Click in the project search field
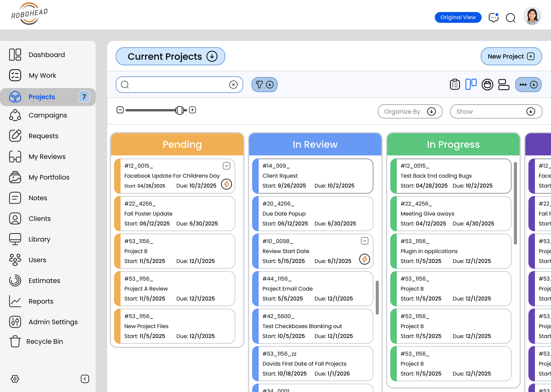The height and width of the screenshot is (392, 551). (x=179, y=85)
